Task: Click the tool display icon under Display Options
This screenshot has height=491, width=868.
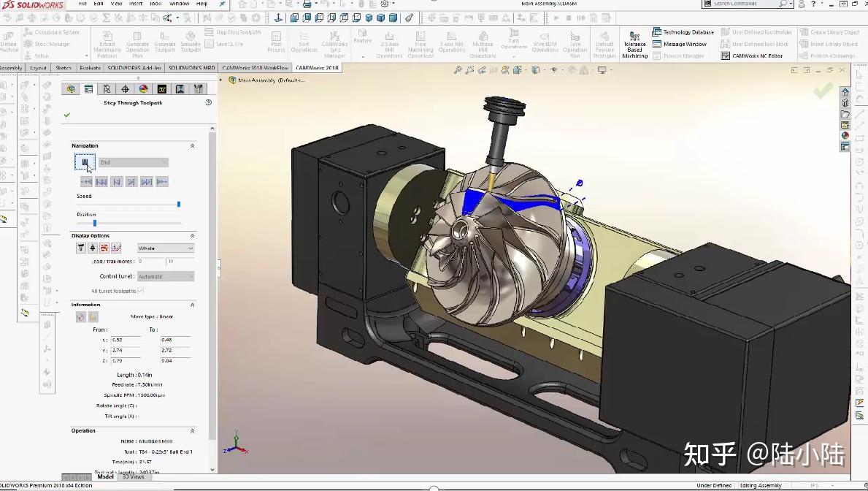Action: tap(81, 248)
